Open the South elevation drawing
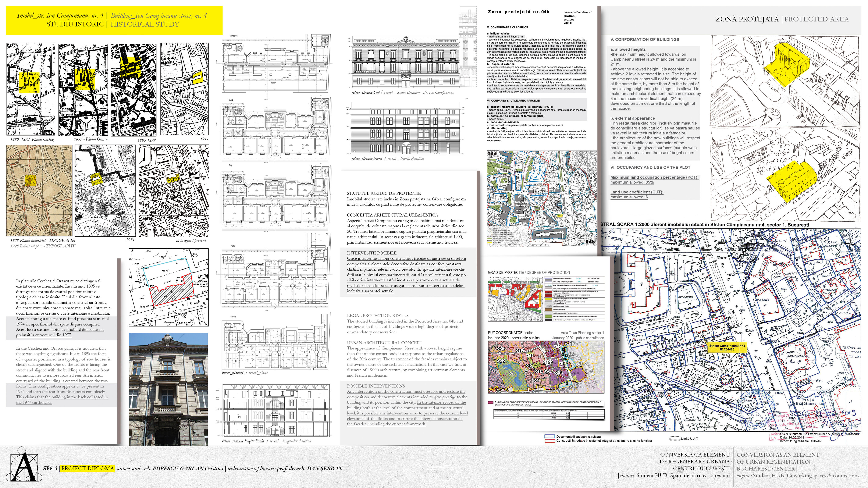 point(406,62)
